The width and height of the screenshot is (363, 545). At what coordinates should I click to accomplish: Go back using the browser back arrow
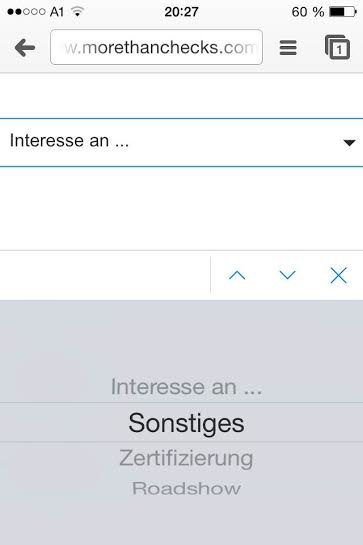click(25, 48)
